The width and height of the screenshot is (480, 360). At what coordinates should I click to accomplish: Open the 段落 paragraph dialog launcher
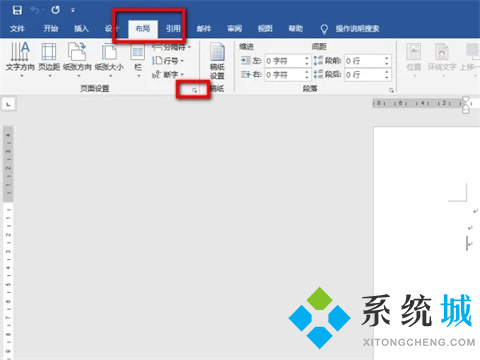(x=391, y=90)
